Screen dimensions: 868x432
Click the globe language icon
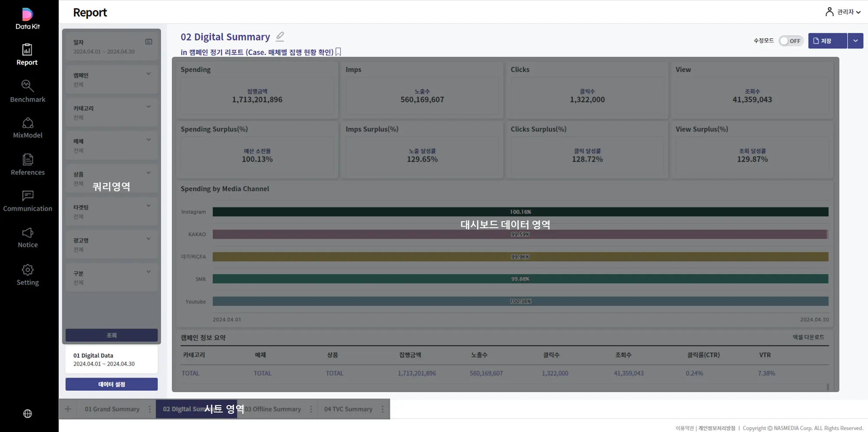coord(27,414)
